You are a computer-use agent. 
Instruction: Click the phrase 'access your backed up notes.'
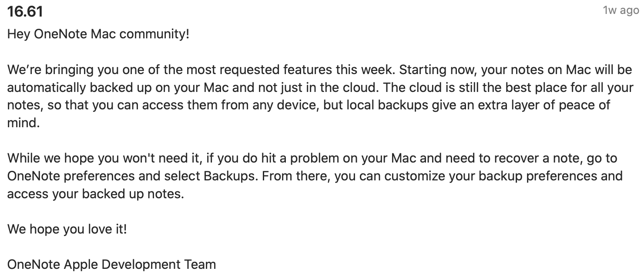[96, 194]
